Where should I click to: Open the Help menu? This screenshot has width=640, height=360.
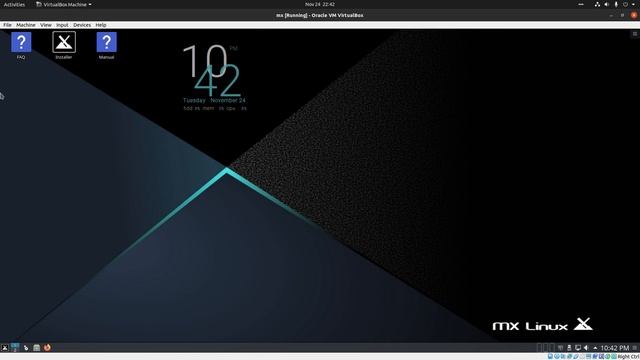[101, 25]
